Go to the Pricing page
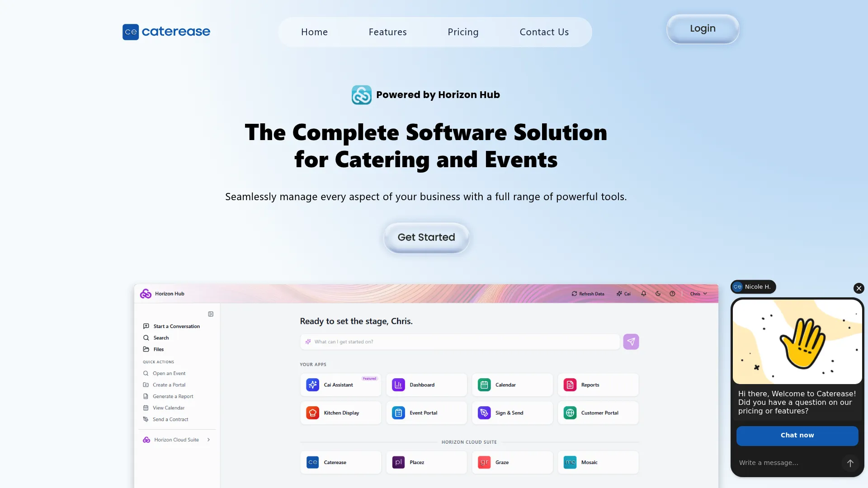This screenshot has width=868, height=488. (x=463, y=32)
